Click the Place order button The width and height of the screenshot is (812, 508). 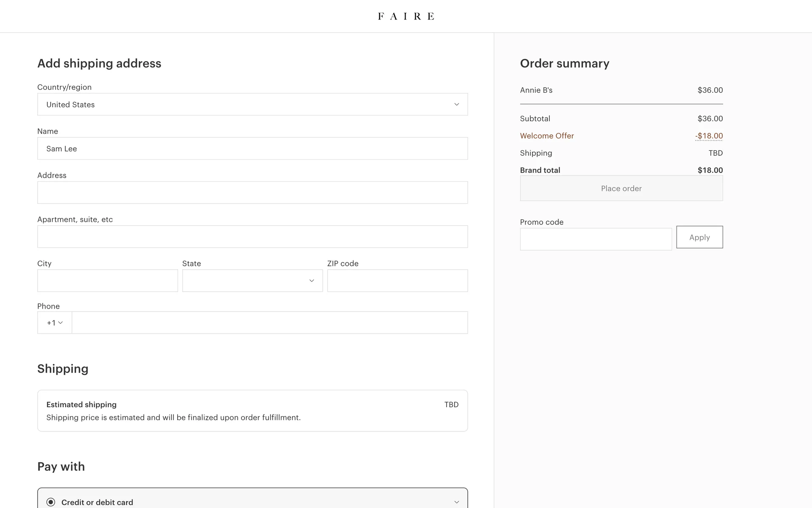621,188
